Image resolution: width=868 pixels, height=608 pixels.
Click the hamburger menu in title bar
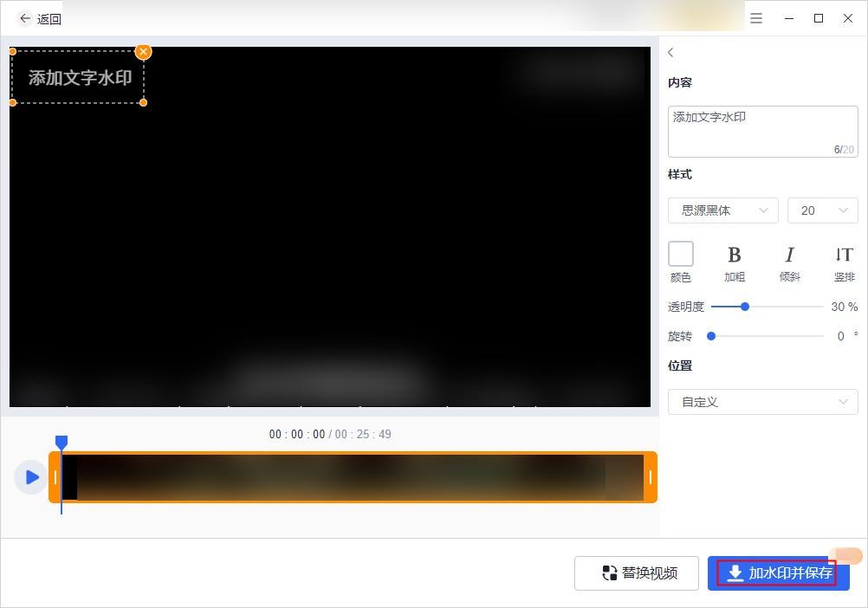[755, 17]
